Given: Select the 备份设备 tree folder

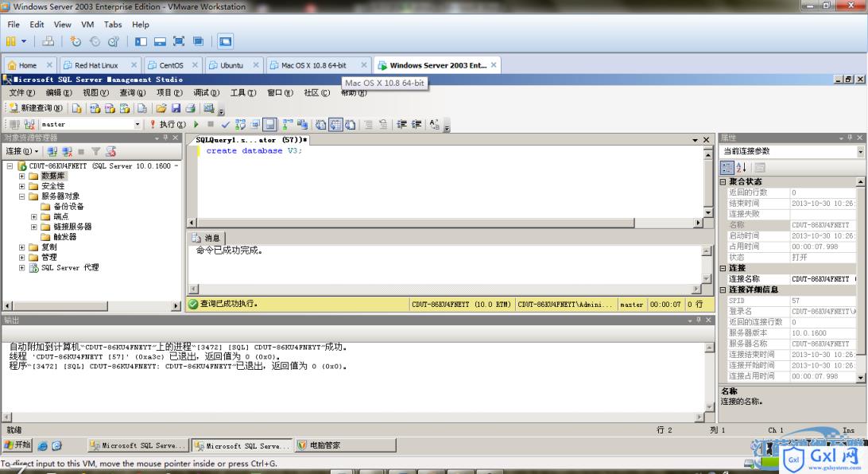Looking at the screenshot, I should (63, 207).
